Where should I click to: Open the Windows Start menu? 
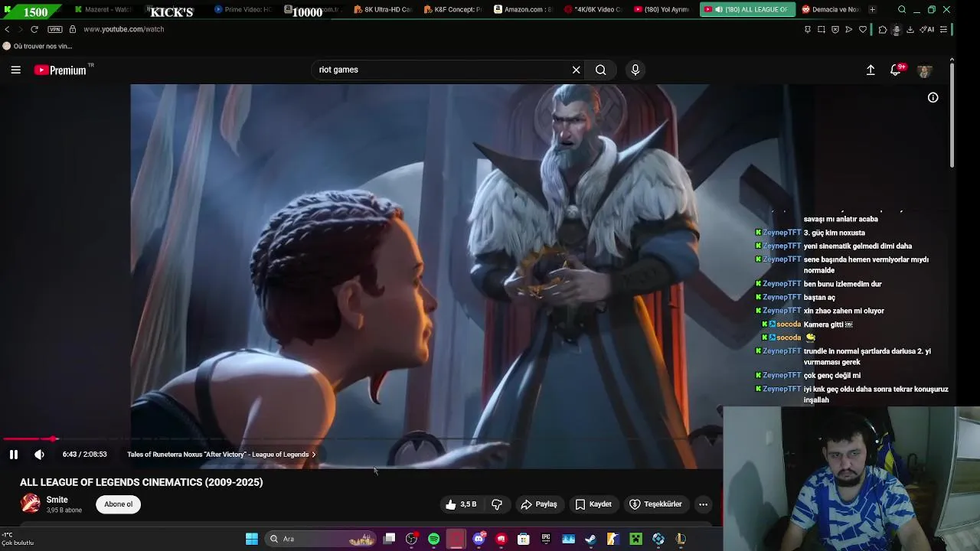tap(252, 539)
